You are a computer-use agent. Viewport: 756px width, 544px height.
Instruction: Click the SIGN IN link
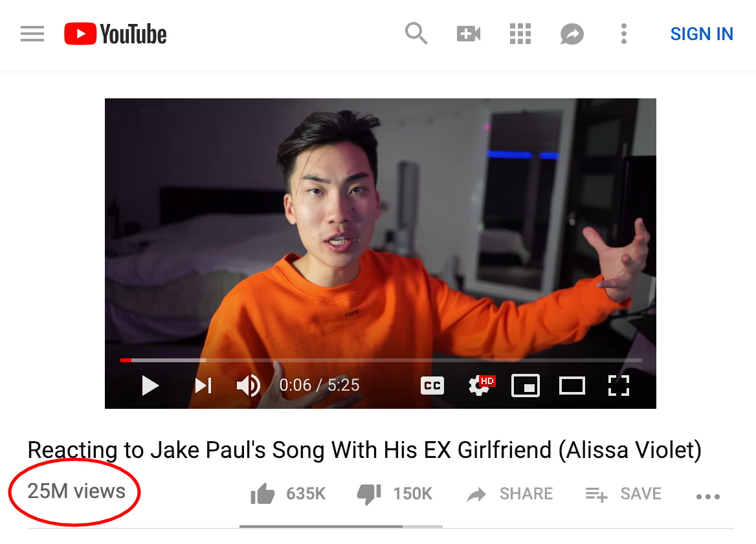pyautogui.click(x=702, y=34)
